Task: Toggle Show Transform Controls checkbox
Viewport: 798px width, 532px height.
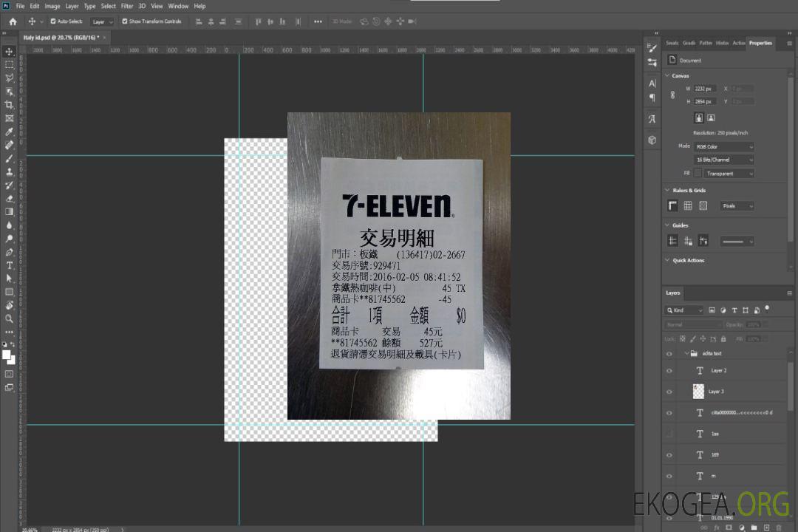Action: point(125,21)
